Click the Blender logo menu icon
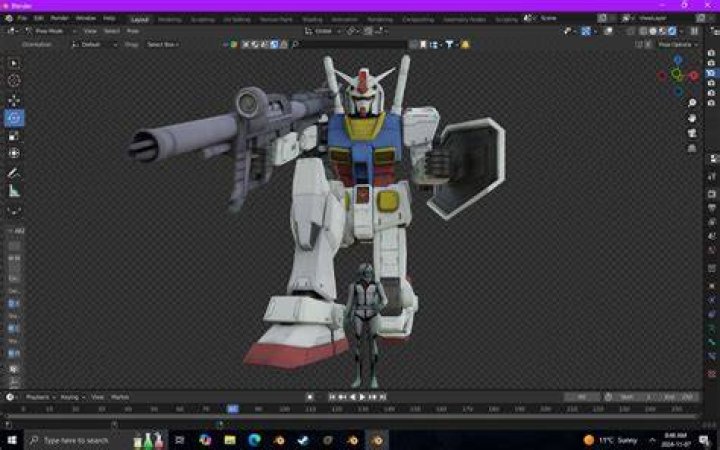 [8, 18]
